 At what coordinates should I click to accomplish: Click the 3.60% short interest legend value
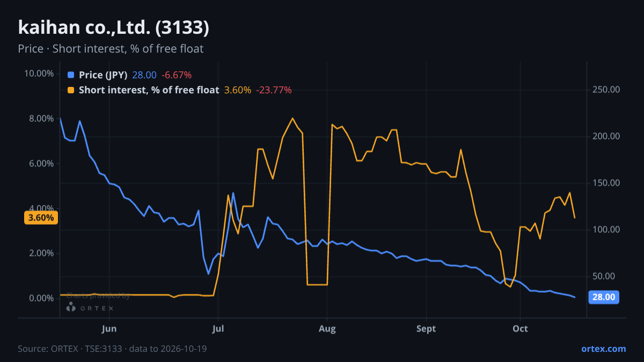237,90
